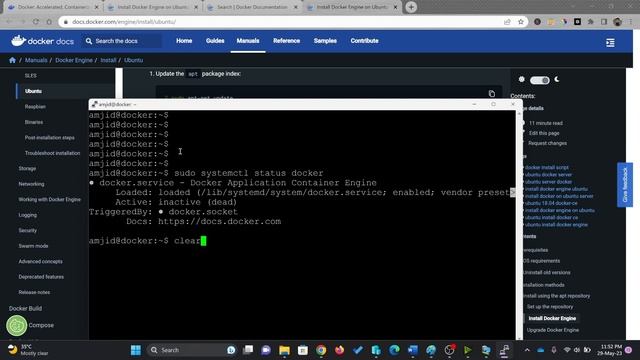Expand Logging section in sidebar

pos(28,215)
